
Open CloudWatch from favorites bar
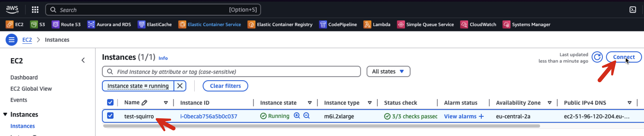[478, 24]
